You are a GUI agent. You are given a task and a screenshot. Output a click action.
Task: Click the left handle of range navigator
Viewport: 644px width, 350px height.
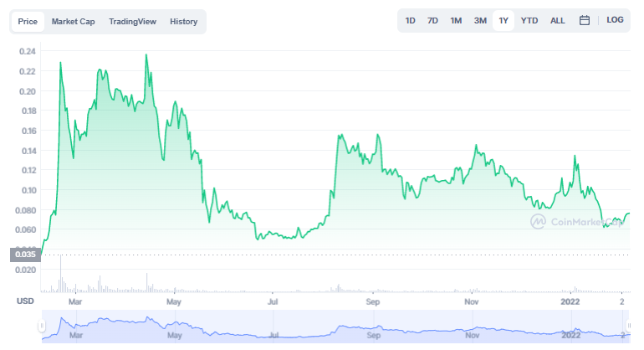(x=41, y=326)
